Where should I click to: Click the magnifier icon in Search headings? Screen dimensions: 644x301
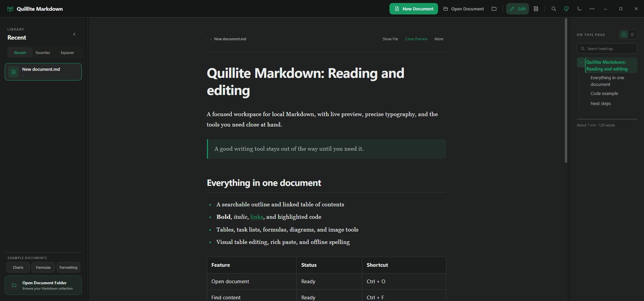click(583, 49)
